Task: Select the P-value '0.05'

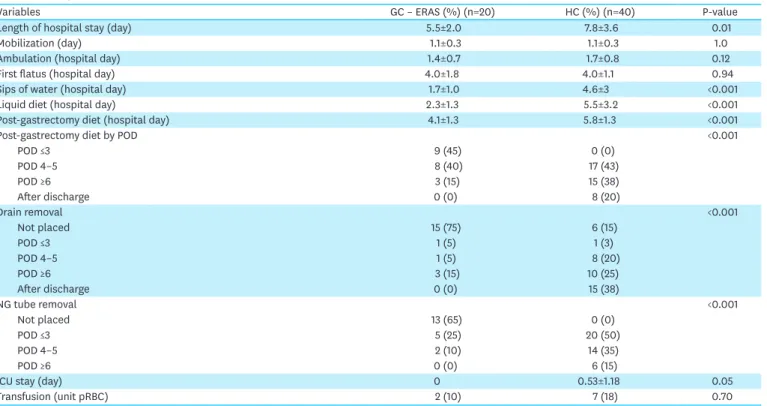Action: (722, 381)
